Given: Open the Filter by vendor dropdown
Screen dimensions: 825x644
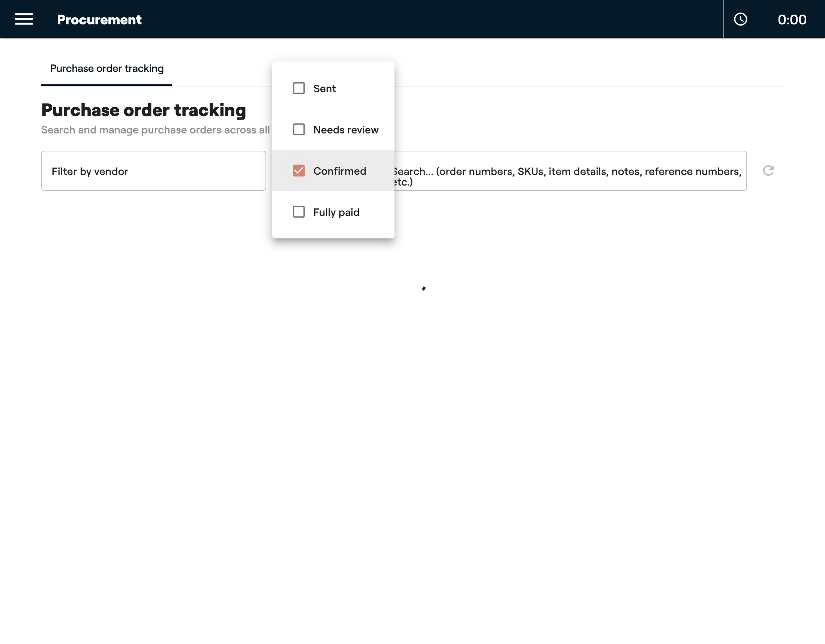Looking at the screenshot, I should click(x=154, y=171).
